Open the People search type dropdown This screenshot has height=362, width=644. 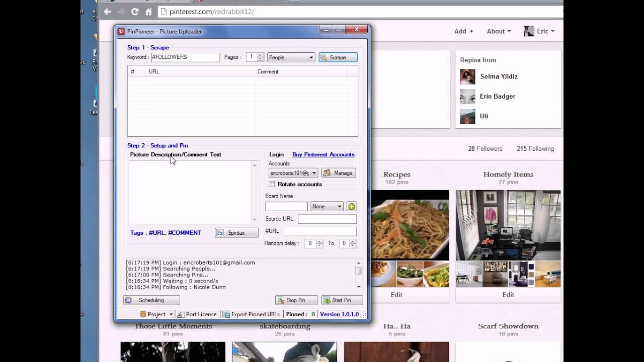(x=291, y=57)
